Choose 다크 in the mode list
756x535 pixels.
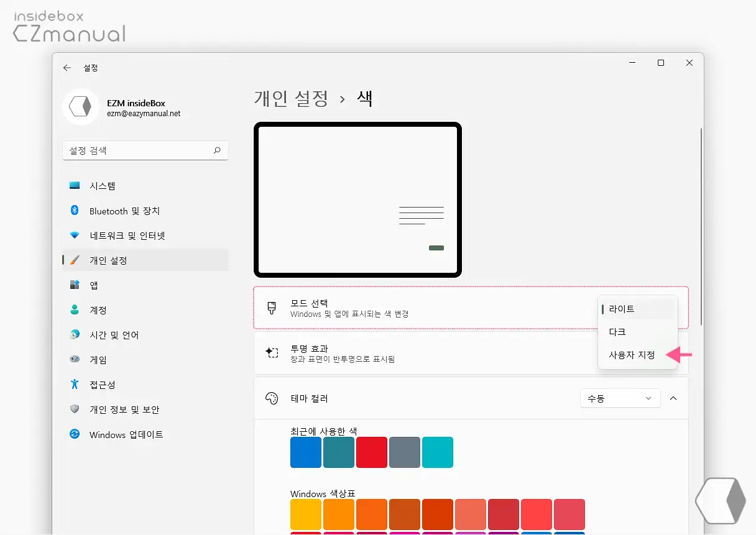(638, 332)
